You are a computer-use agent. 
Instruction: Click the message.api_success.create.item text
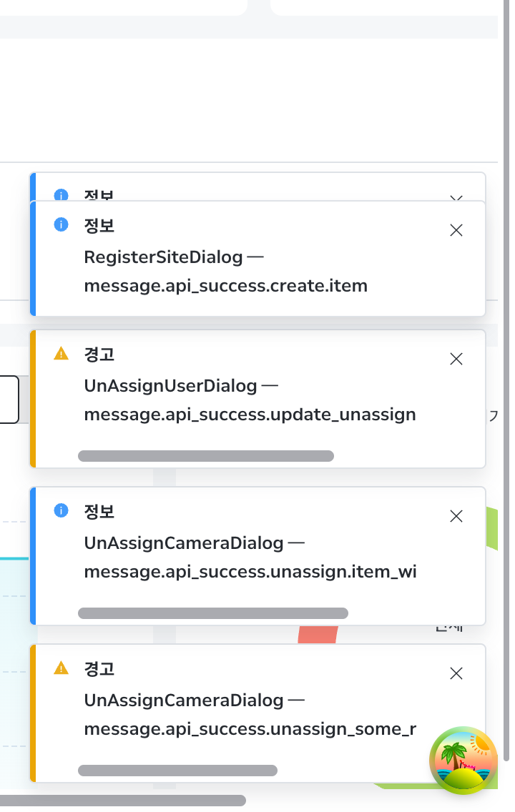[225, 287]
